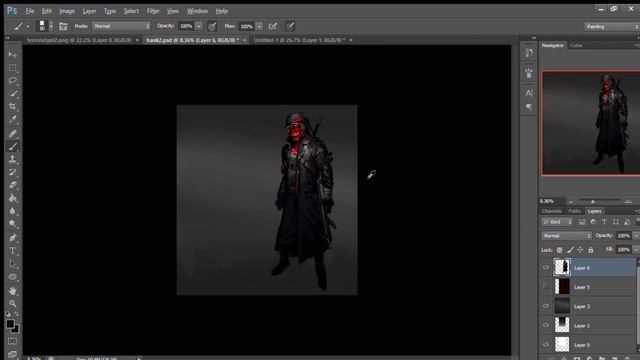Select the Move tool

[13, 55]
